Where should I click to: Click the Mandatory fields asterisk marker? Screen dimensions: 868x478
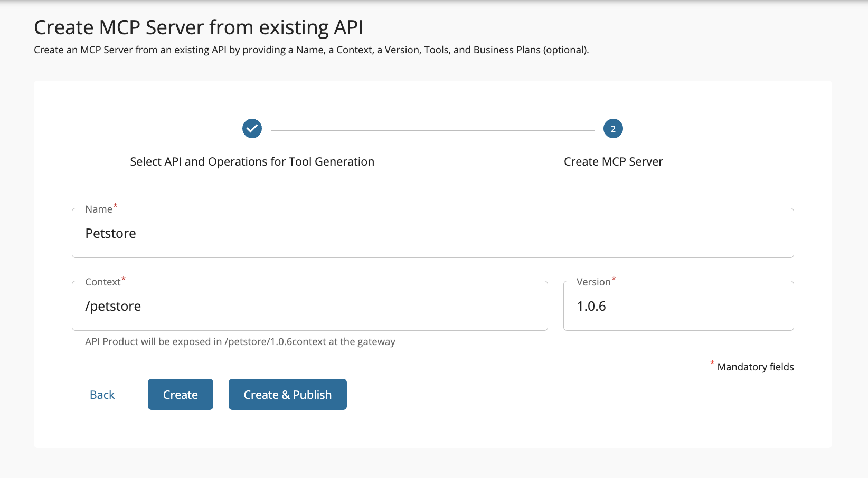[712, 364]
